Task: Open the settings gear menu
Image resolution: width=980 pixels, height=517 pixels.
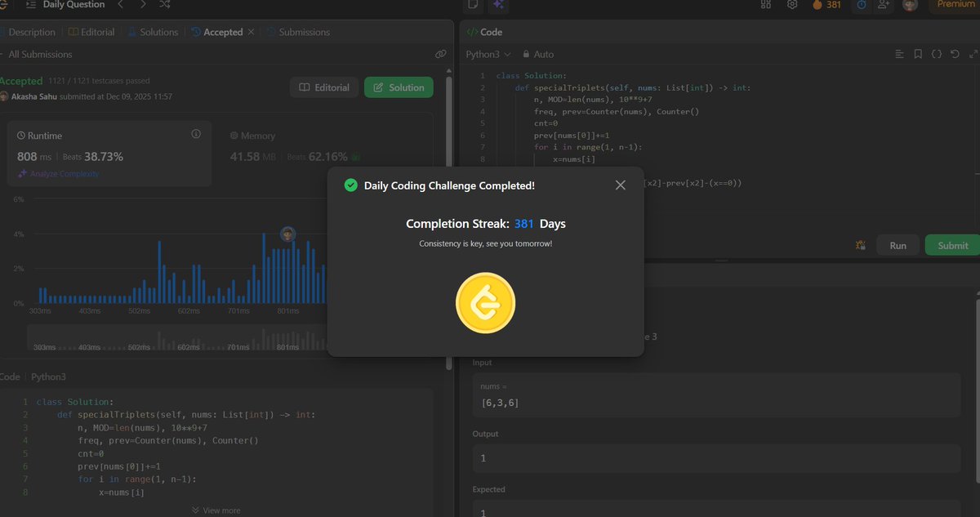Action: [x=791, y=5]
